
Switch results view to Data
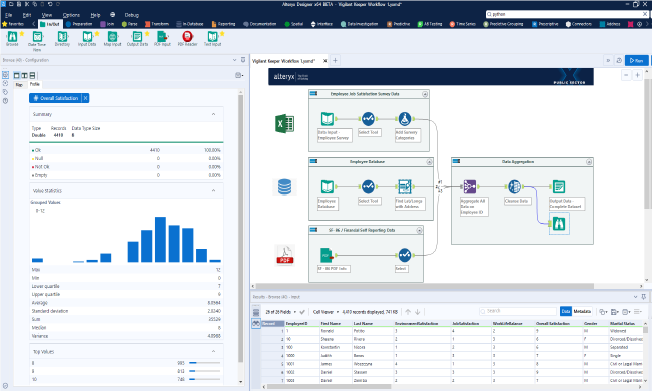pyautogui.click(x=566, y=311)
